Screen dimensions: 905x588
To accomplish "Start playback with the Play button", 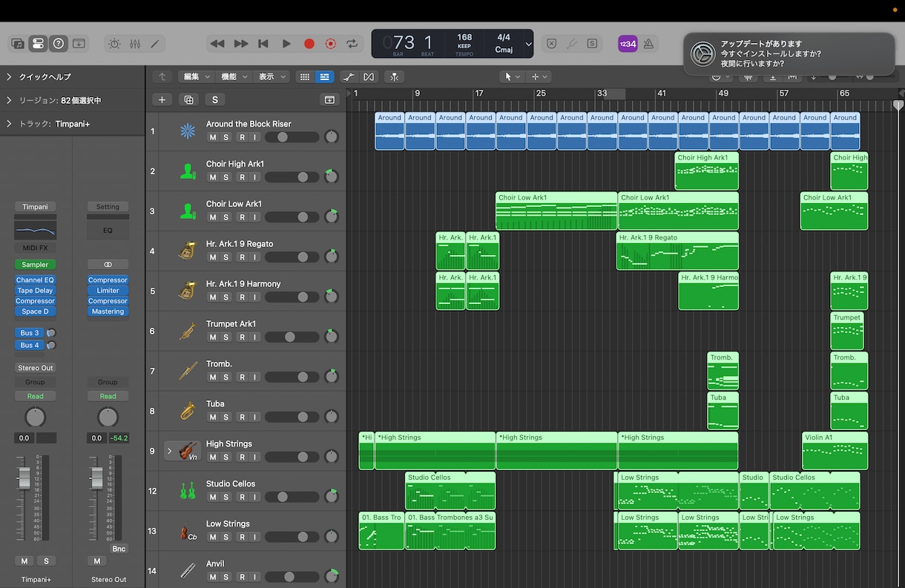I will 286,44.
